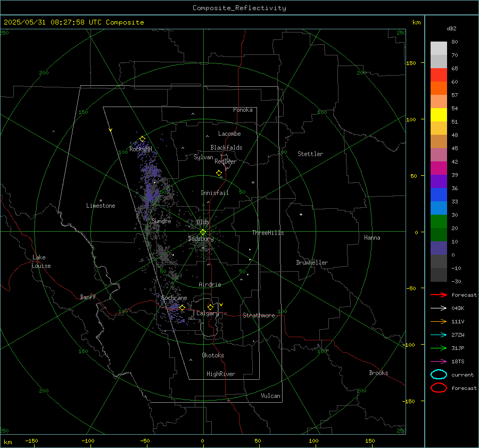Click the Cochrane label

[174, 298]
